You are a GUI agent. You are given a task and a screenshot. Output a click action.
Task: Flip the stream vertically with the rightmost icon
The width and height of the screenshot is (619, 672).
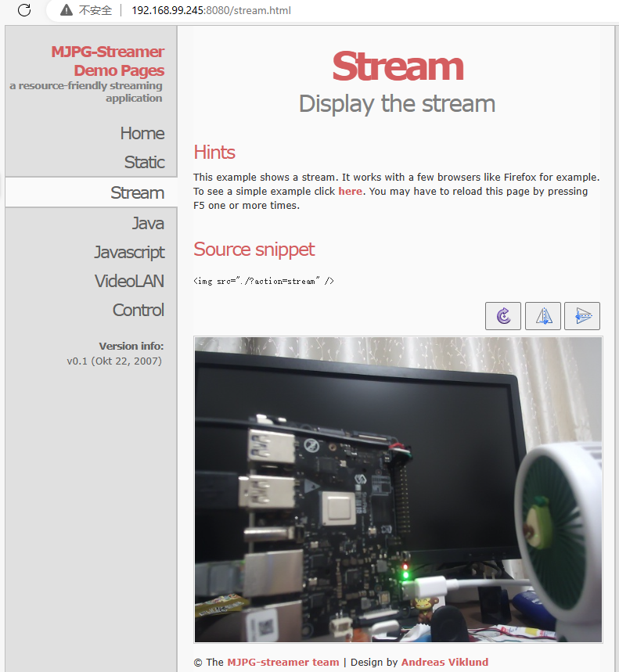582,316
